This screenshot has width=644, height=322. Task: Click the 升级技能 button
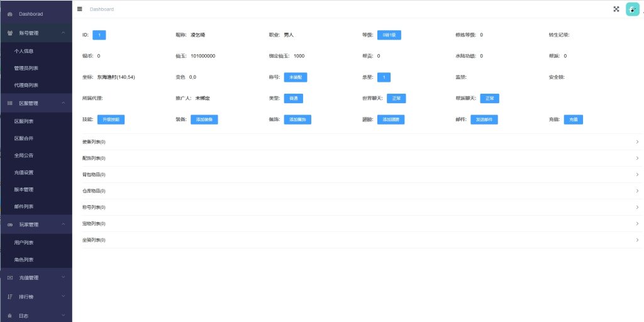pyautogui.click(x=111, y=119)
